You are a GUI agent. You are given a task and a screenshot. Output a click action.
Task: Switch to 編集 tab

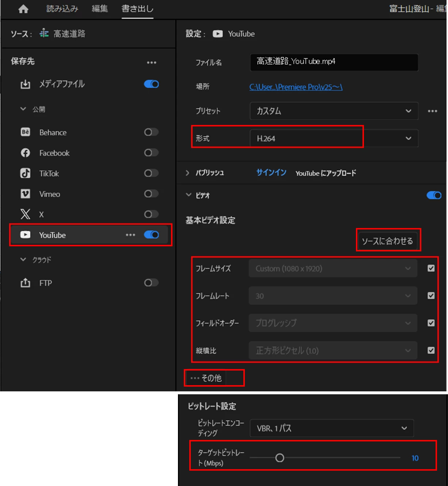100,9
